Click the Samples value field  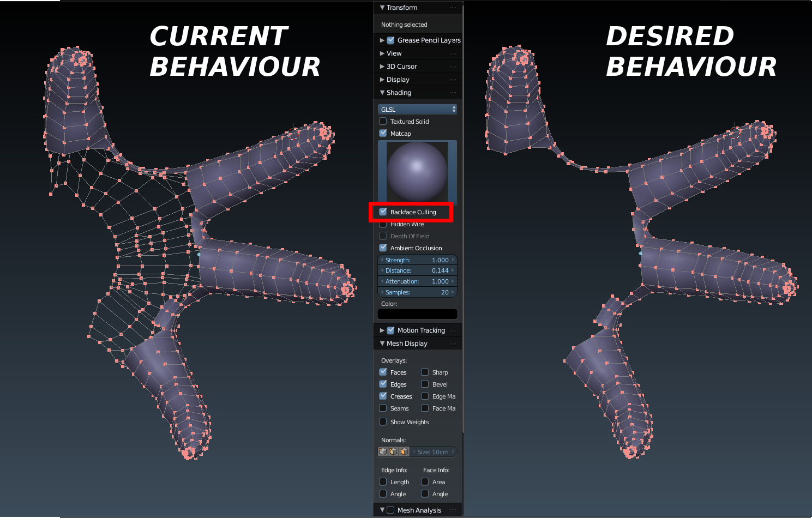(x=417, y=292)
